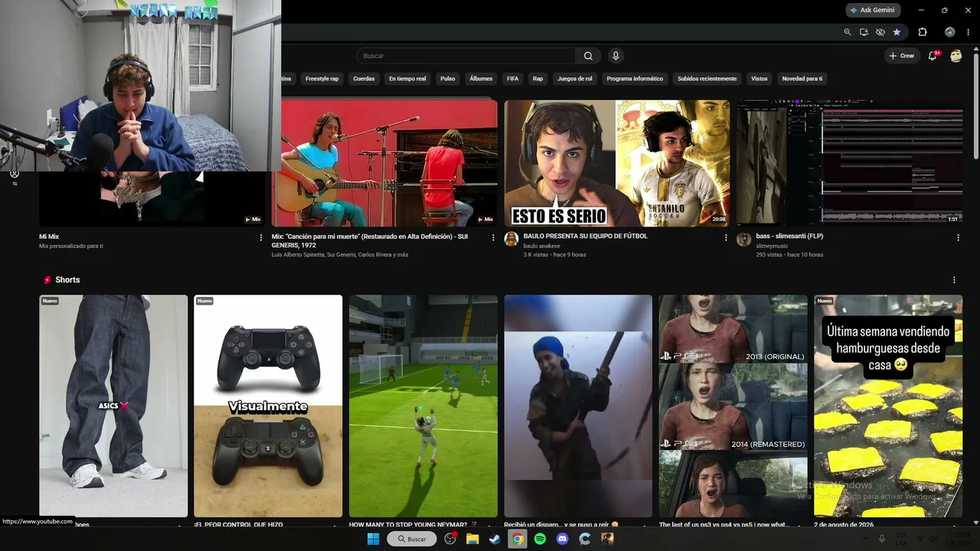The image size is (980, 551).
Task: Select the Novedad para ti filter chip
Action: click(x=802, y=79)
